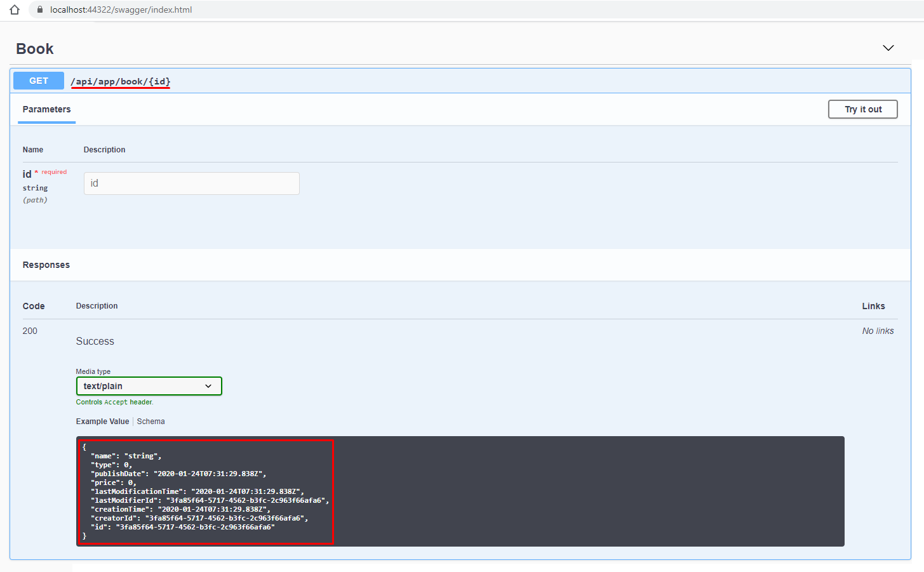Click the Success description text
Screen dimensions: 924x572
click(x=95, y=341)
